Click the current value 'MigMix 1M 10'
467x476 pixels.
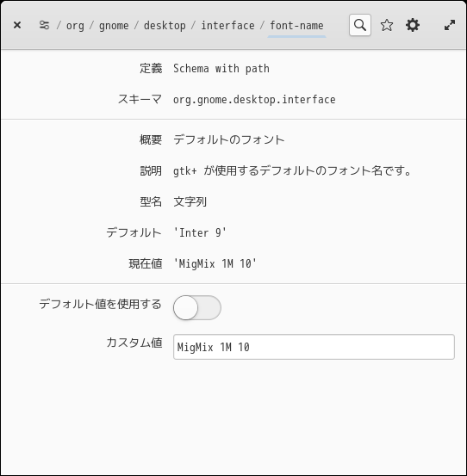[x=215, y=263]
